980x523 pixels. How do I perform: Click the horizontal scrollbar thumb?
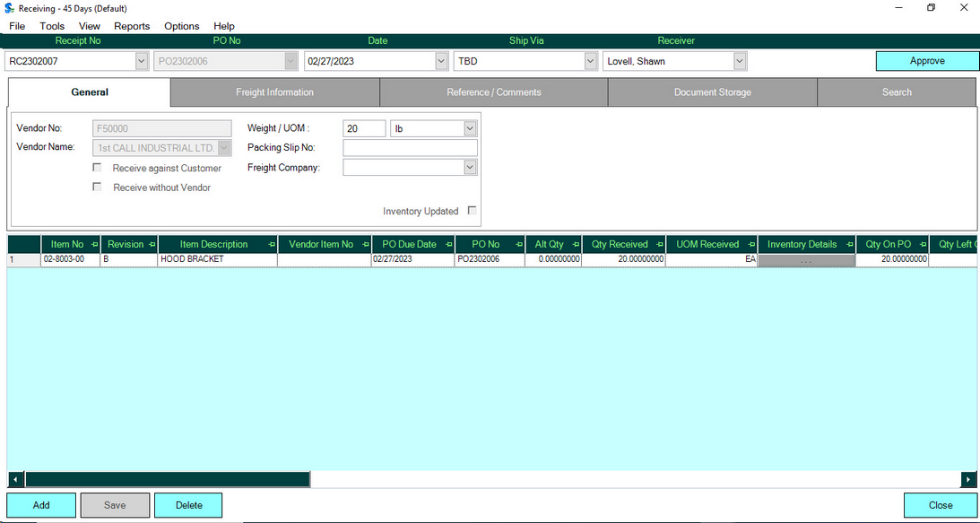click(x=167, y=480)
